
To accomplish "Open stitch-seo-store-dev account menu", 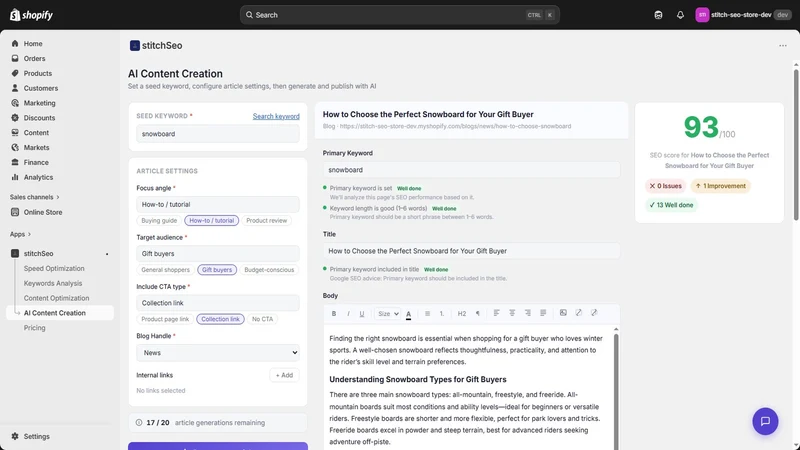I will click(x=743, y=15).
